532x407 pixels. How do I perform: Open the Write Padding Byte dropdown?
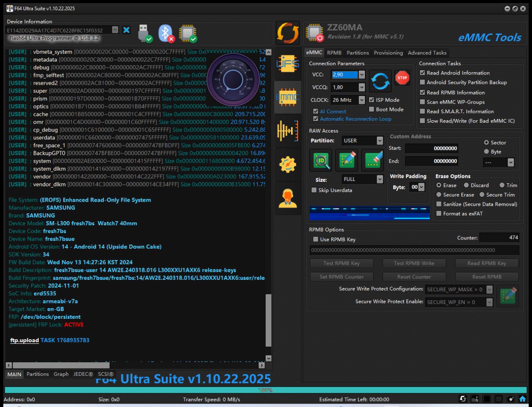(421, 187)
